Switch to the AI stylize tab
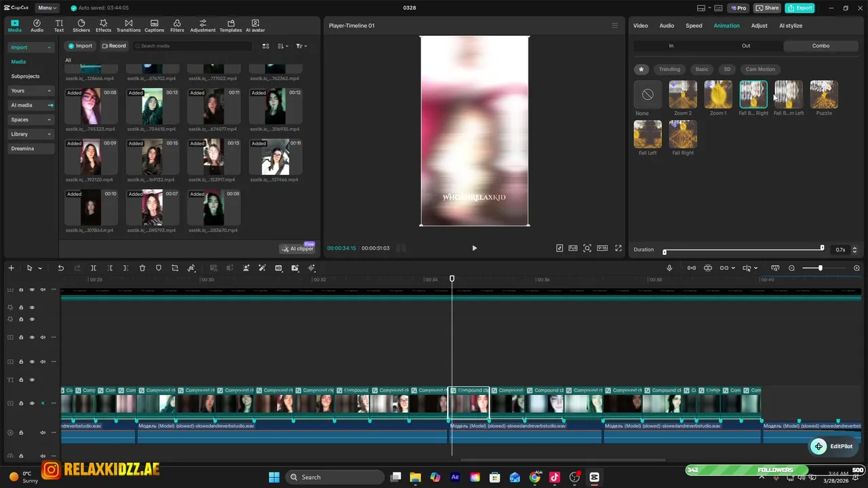Image resolution: width=868 pixels, height=488 pixels. click(791, 26)
